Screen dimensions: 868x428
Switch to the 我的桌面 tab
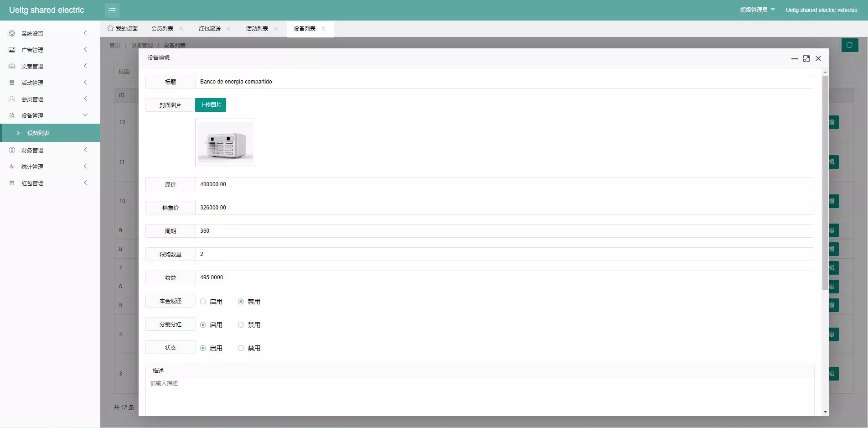123,28
